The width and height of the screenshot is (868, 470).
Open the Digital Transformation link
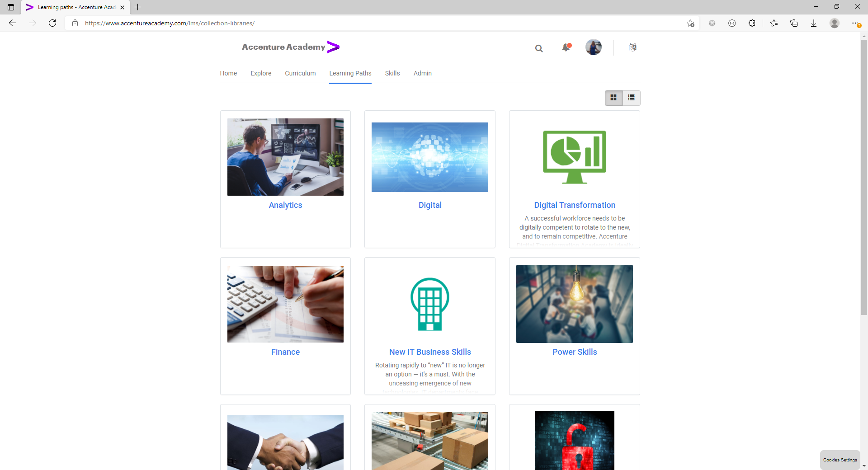pyautogui.click(x=575, y=205)
